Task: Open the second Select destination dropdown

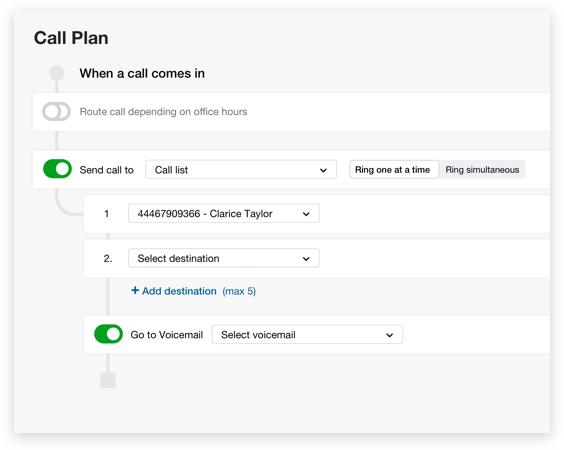Action: [223, 258]
